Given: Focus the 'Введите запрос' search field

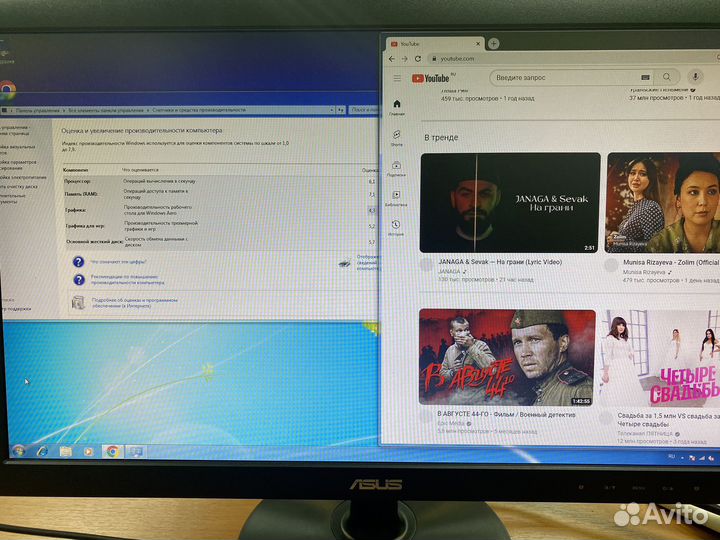Looking at the screenshot, I should 565,78.
